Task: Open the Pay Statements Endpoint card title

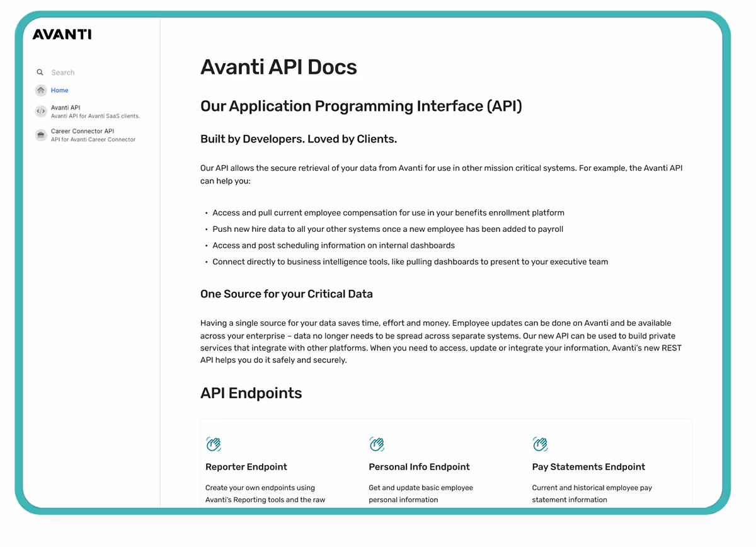Action: [x=588, y=467]
